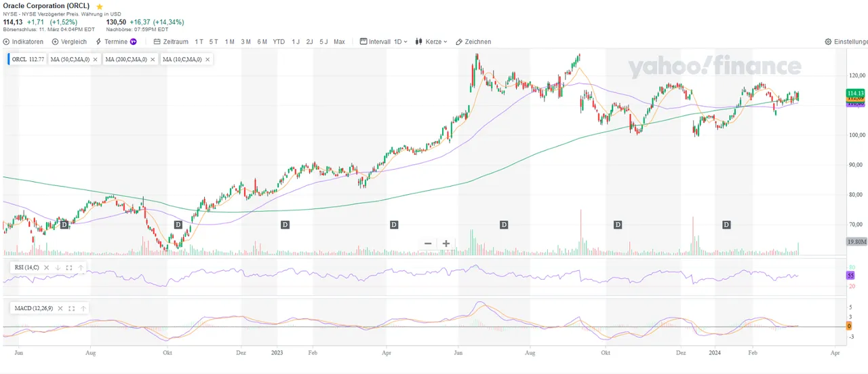868x374 pixels.
Task: Click the 120,00 price axis label
Action: (x=856, y=75)
